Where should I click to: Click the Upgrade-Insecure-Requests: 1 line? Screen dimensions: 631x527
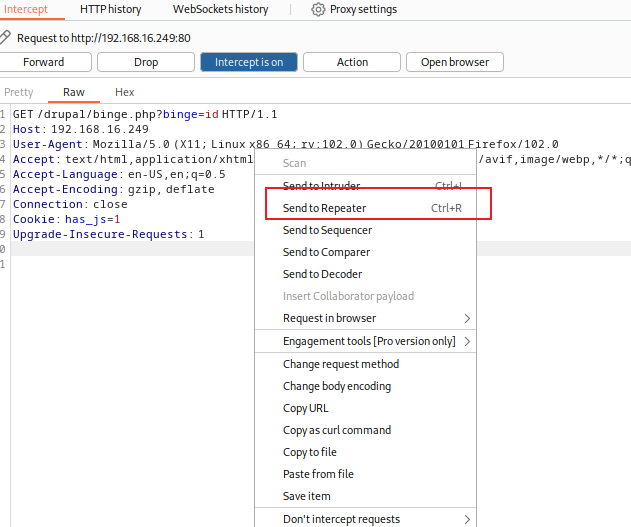tap(109, 234)
